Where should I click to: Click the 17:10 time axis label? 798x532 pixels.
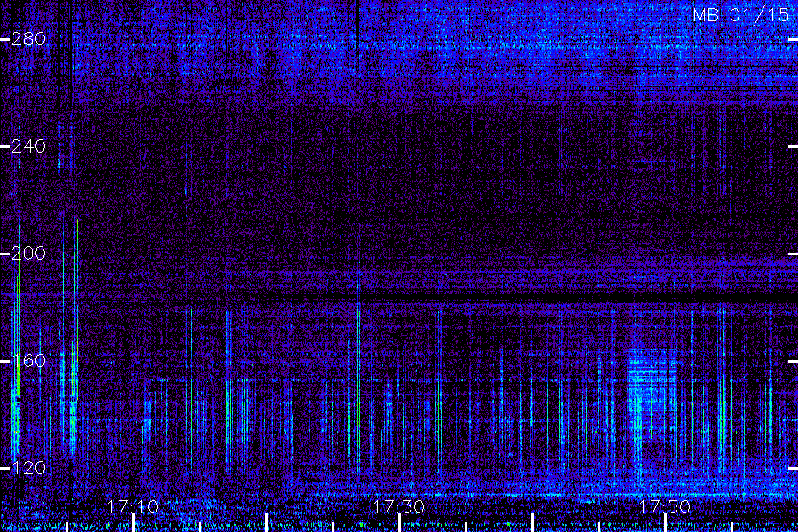point(133,507)
